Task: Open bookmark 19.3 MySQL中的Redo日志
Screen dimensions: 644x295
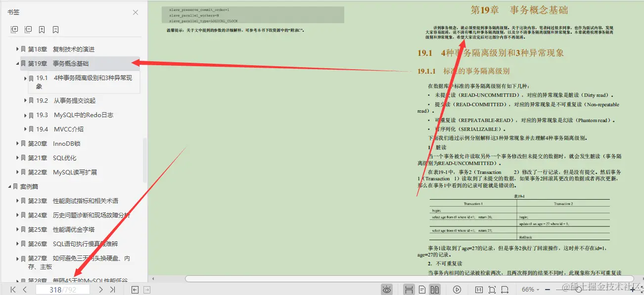Action: point(75,115)
